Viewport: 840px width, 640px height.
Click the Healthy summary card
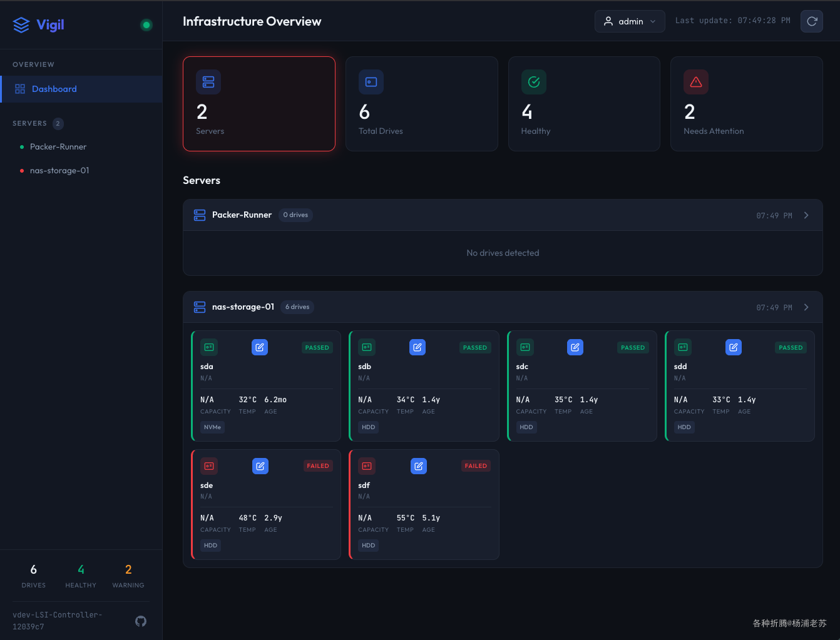(583, 104)
